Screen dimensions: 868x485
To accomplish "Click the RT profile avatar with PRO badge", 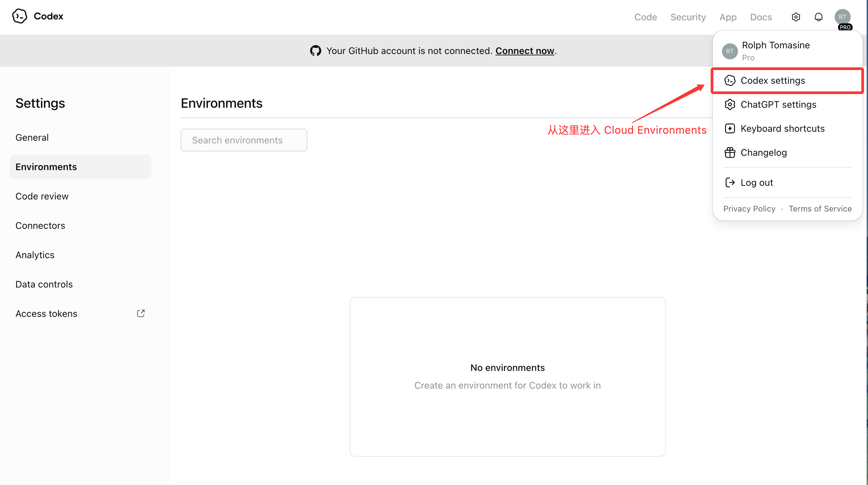I will click(x=842, y=18).
